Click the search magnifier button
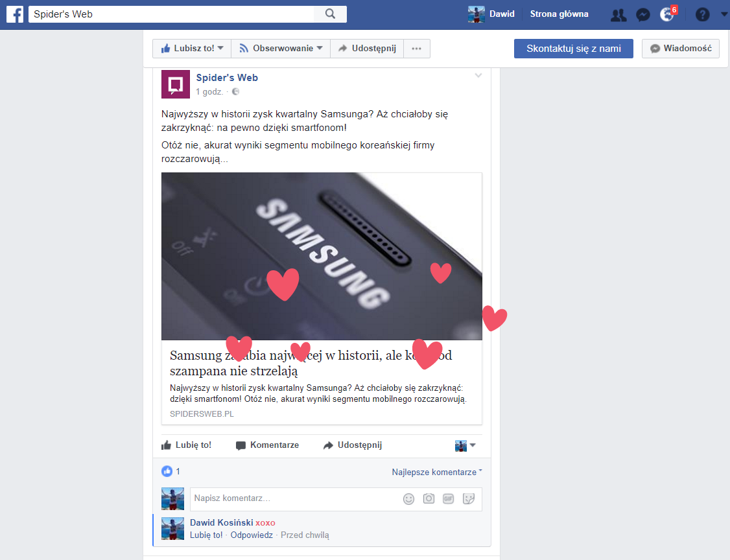 [x=330, y=14]
